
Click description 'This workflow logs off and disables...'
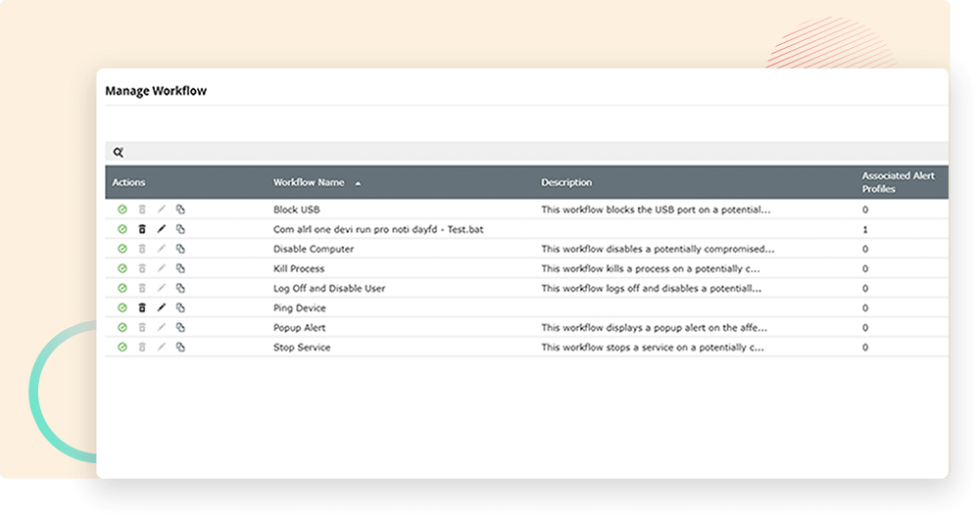tap(652, 288)
